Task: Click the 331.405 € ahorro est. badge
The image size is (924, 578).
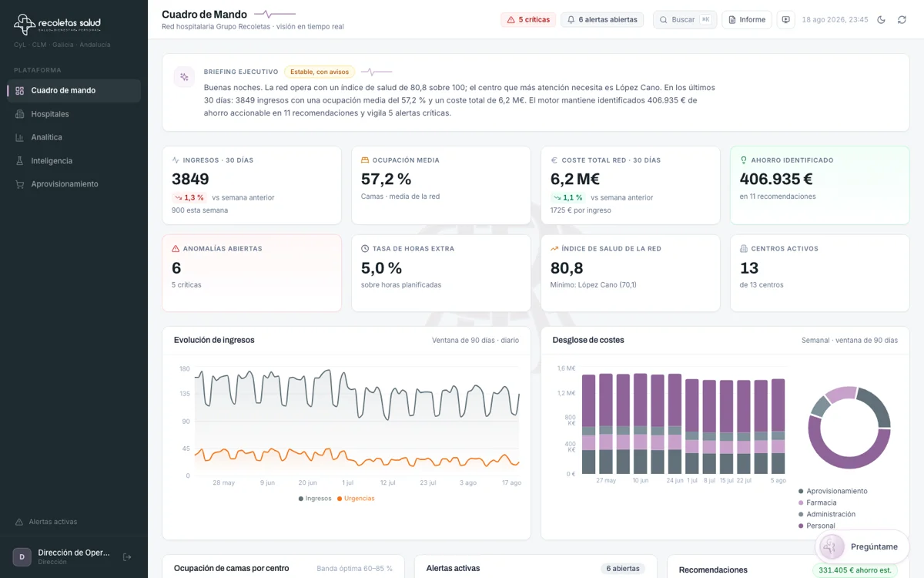Action: pos(855,570)
